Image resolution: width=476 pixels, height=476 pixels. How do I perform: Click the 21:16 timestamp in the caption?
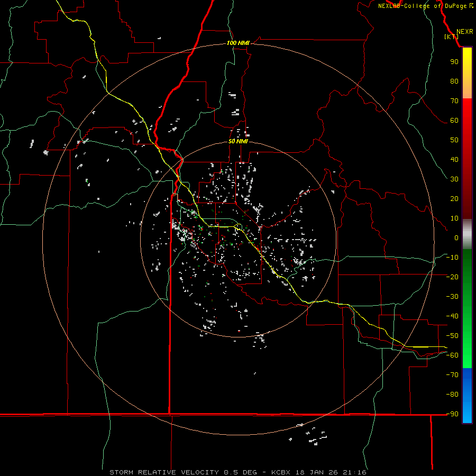point(354,472)
